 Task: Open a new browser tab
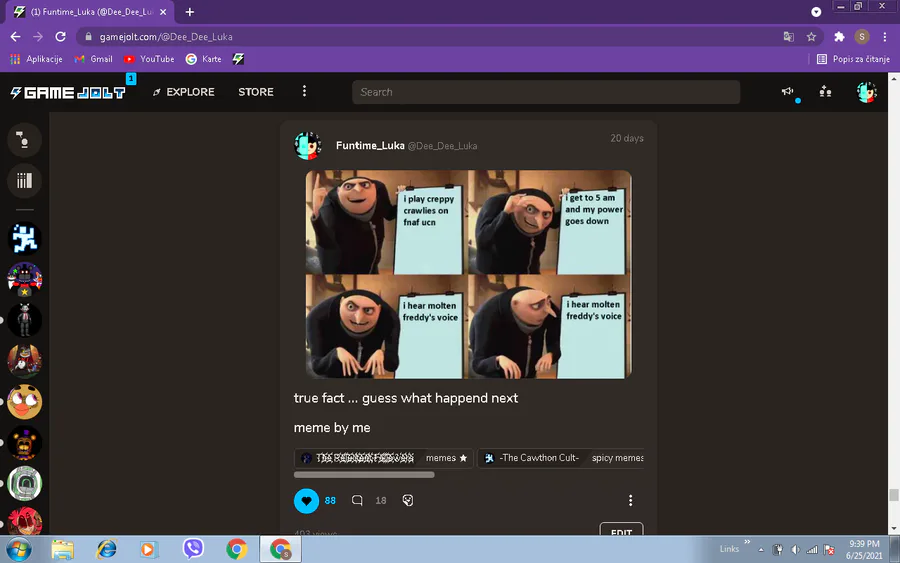tap(189, 12)
